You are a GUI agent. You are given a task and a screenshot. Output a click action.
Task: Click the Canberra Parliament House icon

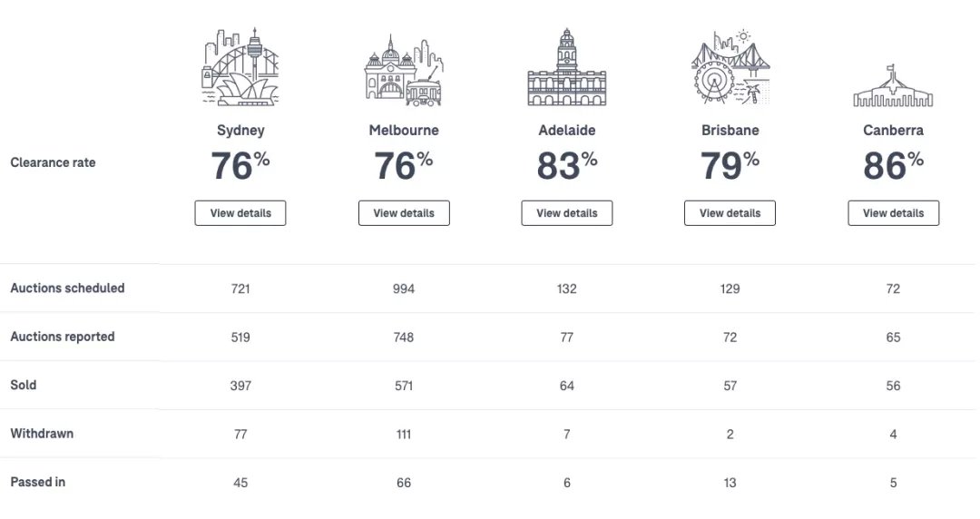coord(893,85)
